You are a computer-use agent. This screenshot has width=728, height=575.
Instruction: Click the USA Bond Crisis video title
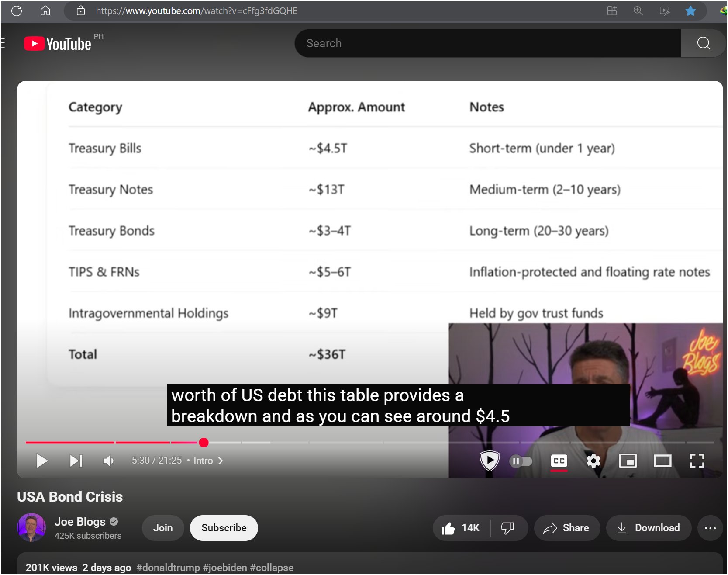point(70,497)
